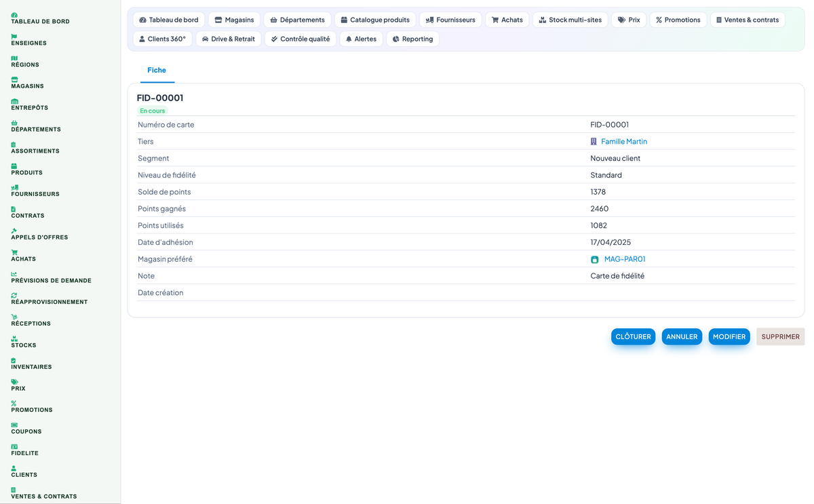Click the points gagnés value 2460
The height and width of the screenshot is (504, 814).
600,209
